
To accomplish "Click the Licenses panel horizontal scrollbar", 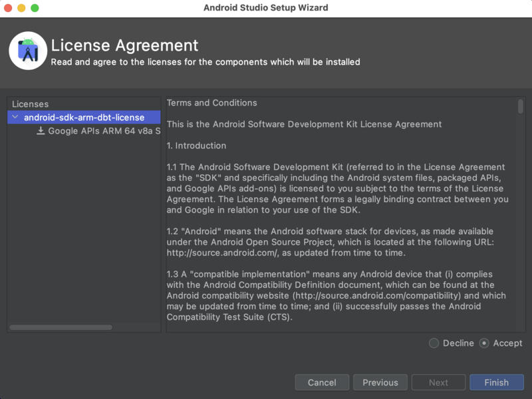I will [x=61, y=327].
